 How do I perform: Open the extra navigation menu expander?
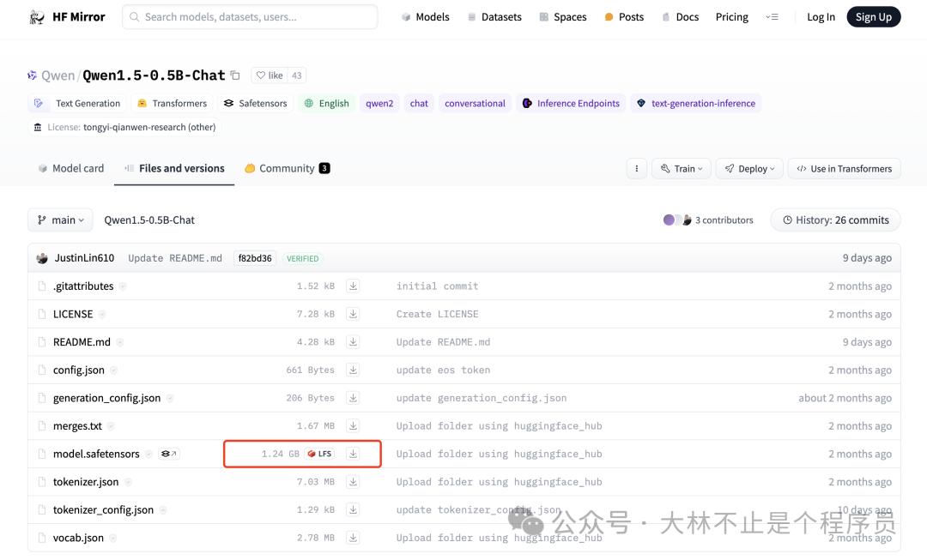772,17
